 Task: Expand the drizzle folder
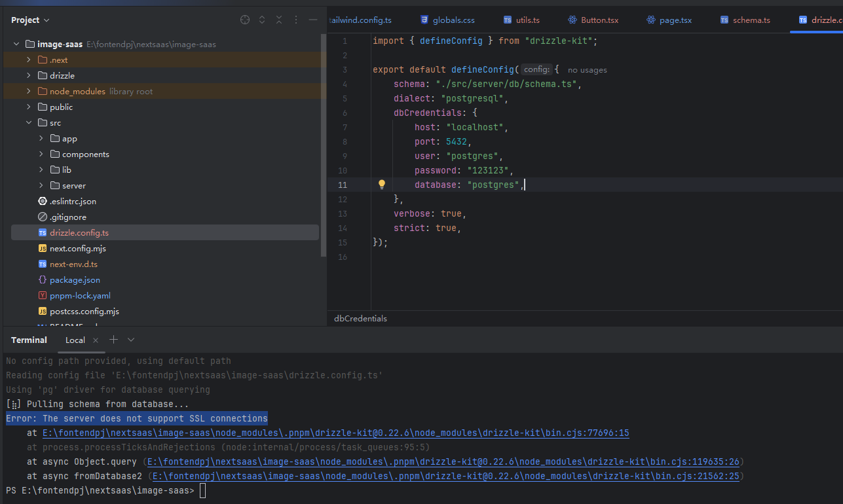29,76
